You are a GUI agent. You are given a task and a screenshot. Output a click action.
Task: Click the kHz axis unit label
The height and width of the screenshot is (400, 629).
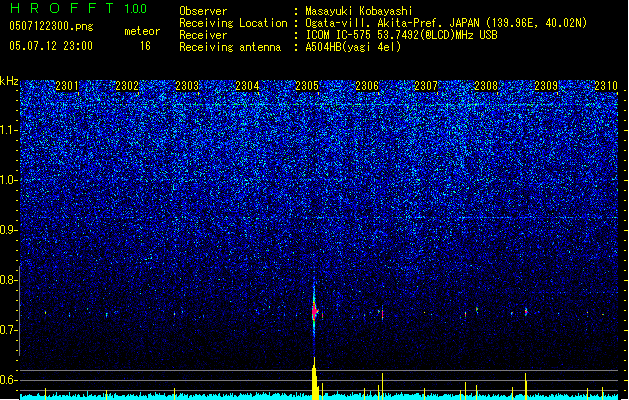[x=9, y=81]
